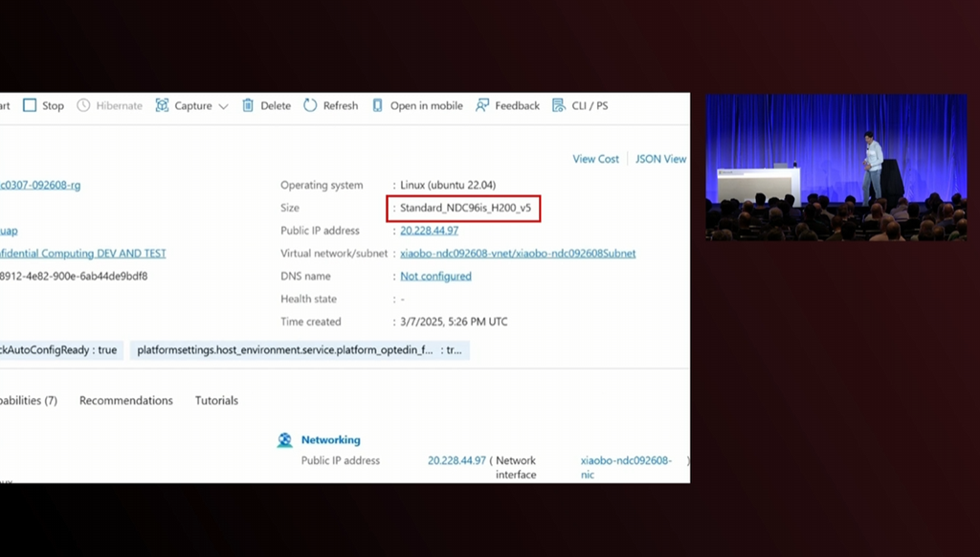Click the platformsettings.host_environment tag chip

pos(299,350)
